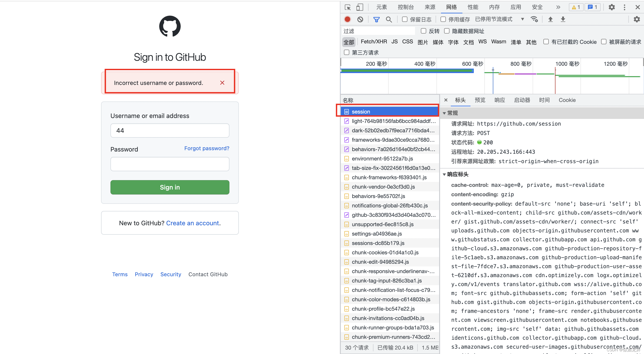Open the Preview (预览) details tab

tap(480, 100)
